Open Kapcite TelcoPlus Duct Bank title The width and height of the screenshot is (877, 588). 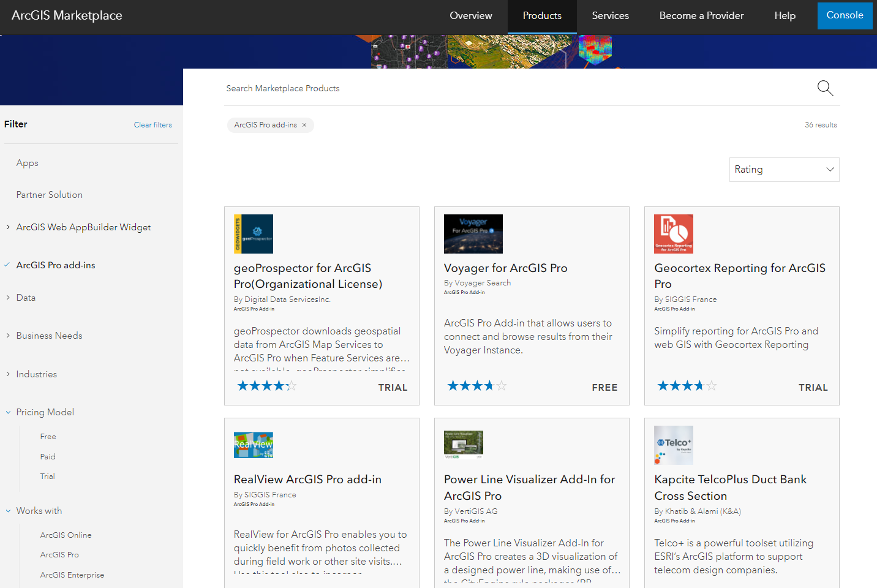point(731,488)
